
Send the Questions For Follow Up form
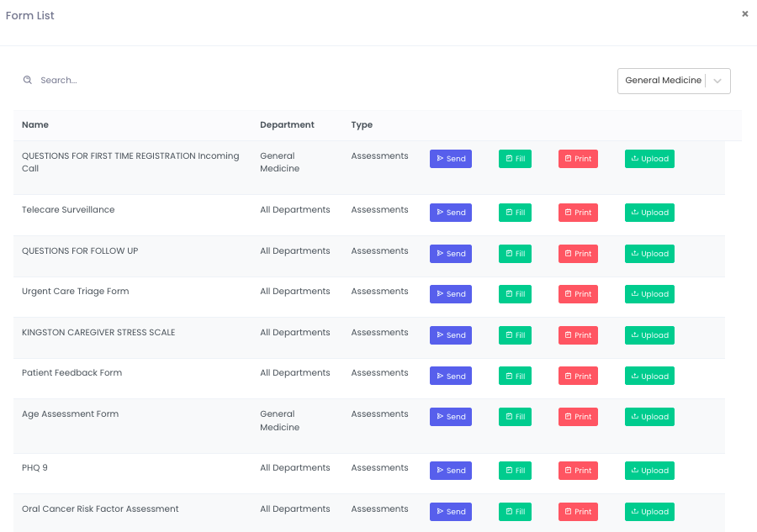click(451, 254)
